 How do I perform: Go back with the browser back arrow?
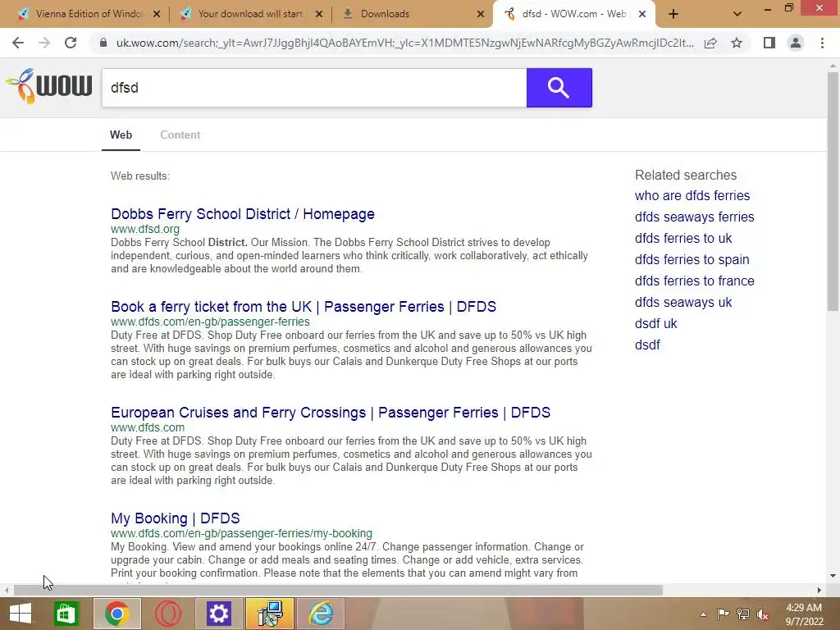(18, 43)
